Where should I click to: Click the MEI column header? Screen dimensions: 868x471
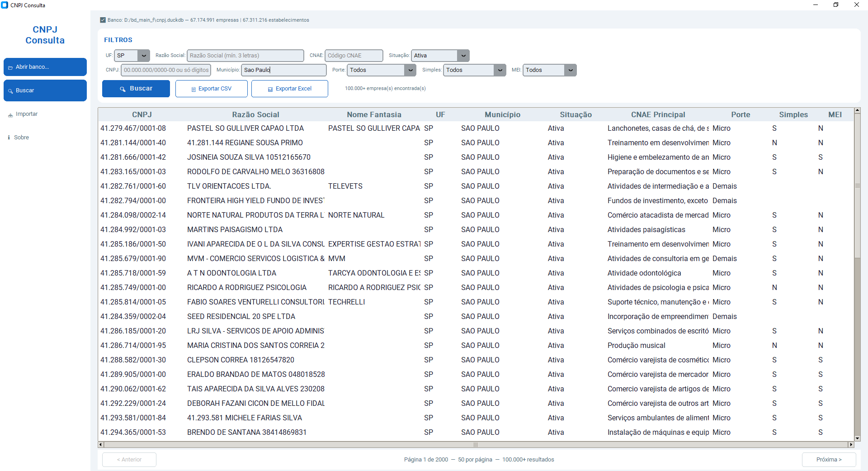pos(835,114)
